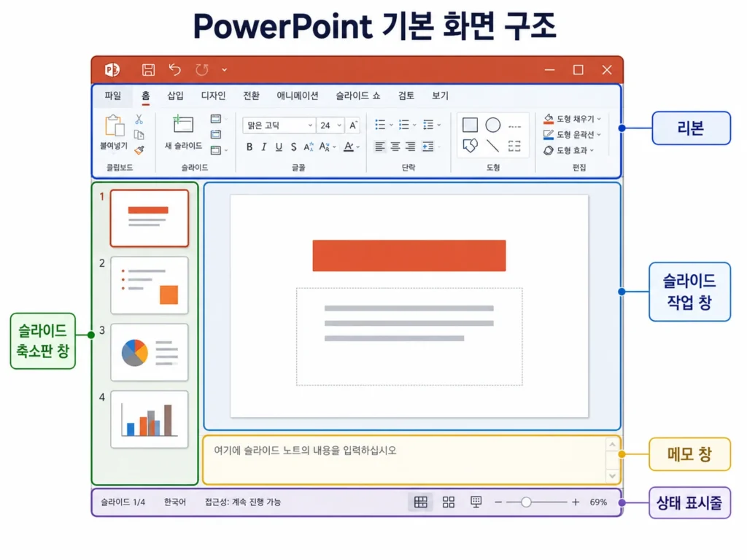Click the Save icon in the title bar

coord(148,70)
